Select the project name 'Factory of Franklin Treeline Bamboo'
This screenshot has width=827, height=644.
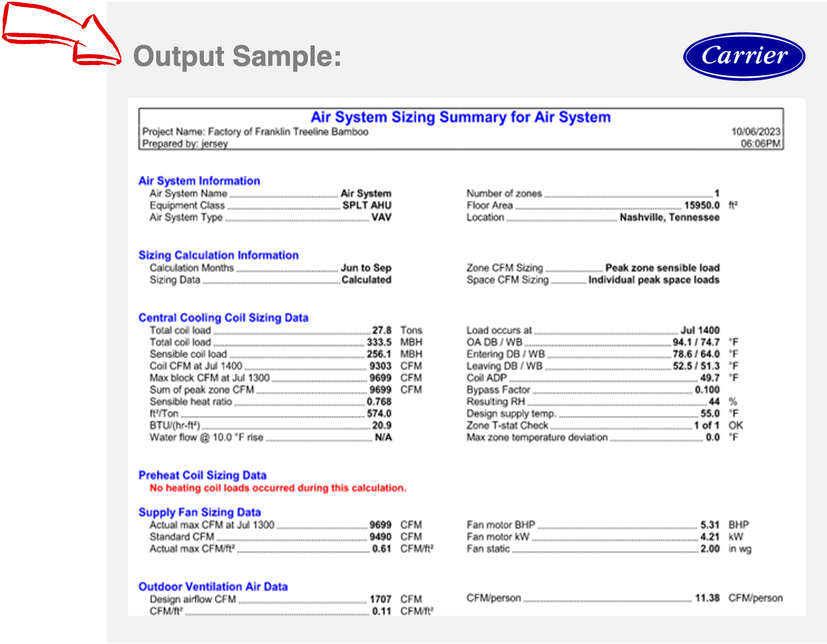pyautogui.click(x=288, y=132)
